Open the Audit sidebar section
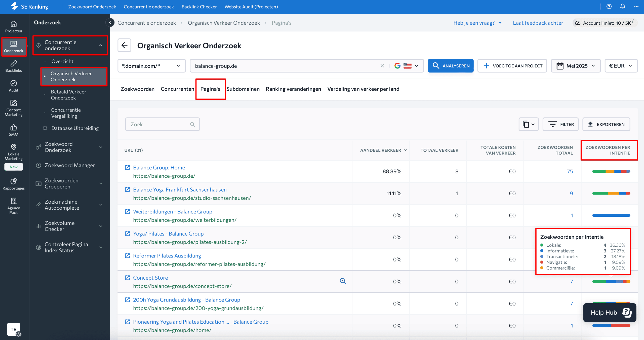This screenshot has width=644, height=340. click(x=14, y=86)
